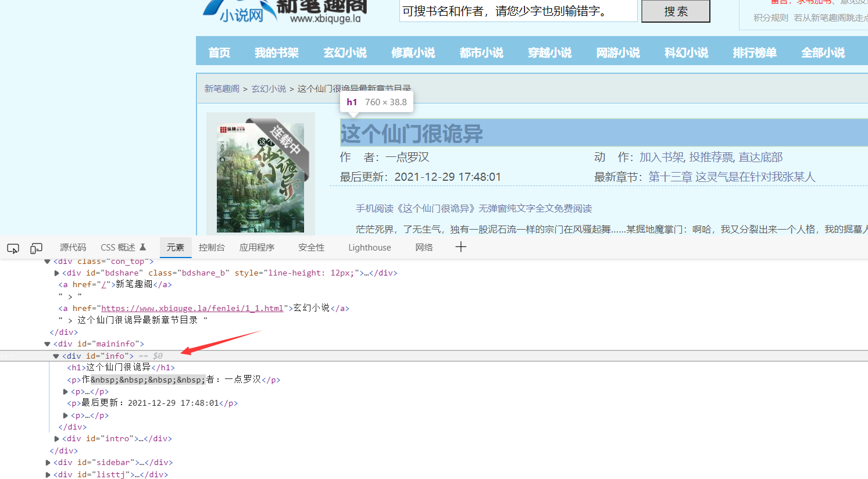This screenshot has height=479, width=868.
Task: Click 新笔趣阁 breadcrumb link
Action: pos(222,89)
